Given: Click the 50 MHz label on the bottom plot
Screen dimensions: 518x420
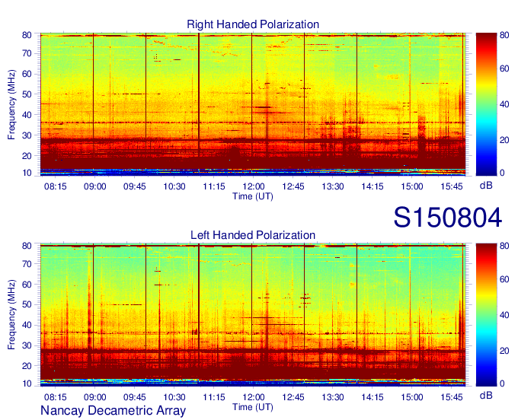Looking at the screenshot, I should tap(27, 304).
